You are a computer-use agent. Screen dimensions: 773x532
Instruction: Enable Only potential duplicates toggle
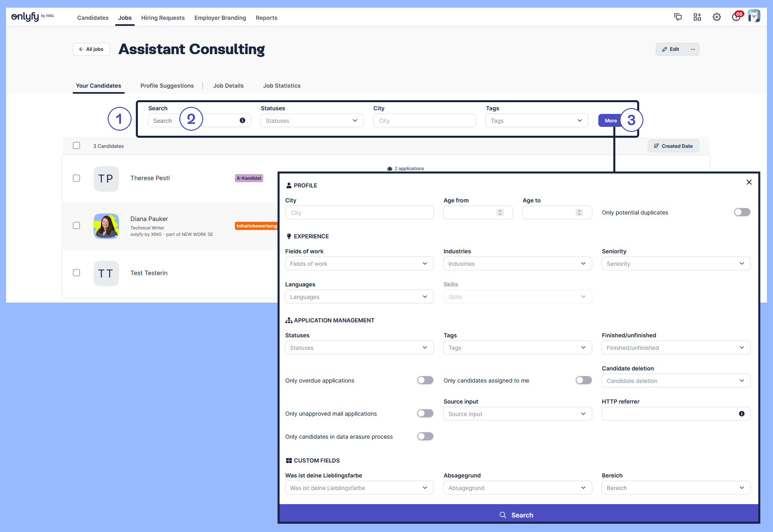742,212
